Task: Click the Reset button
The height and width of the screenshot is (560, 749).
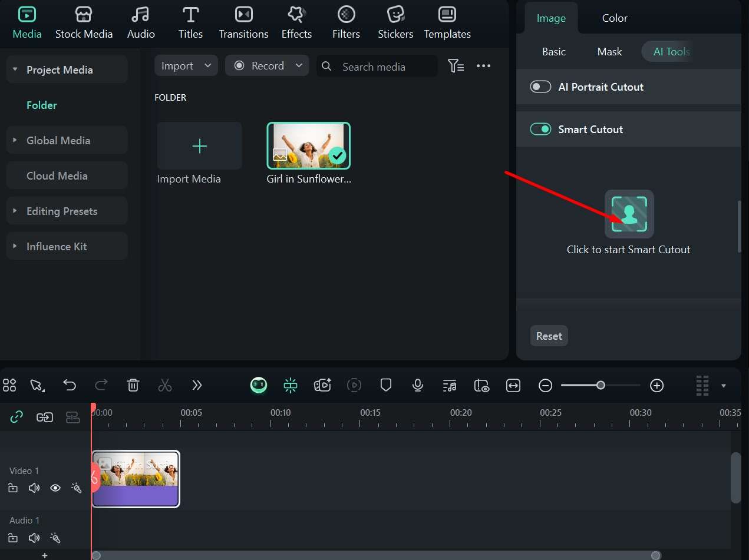Action: click(x=549, y=336)
